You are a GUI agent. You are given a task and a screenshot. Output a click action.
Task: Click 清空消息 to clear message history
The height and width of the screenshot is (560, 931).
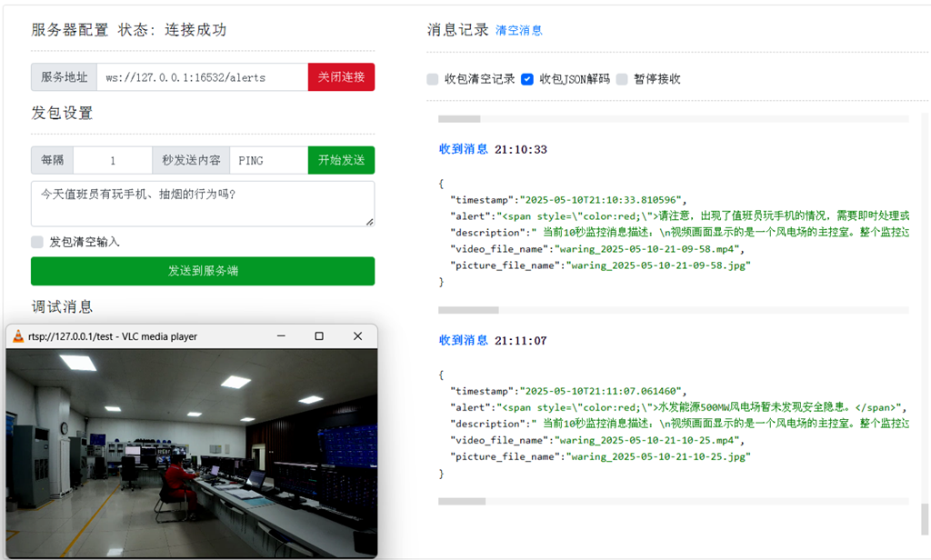pos(521,30)
